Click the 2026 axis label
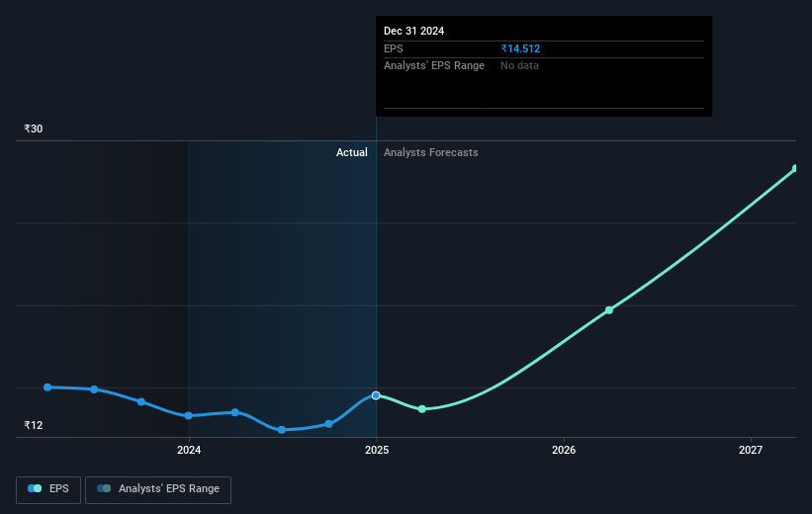 click(564, 451)
